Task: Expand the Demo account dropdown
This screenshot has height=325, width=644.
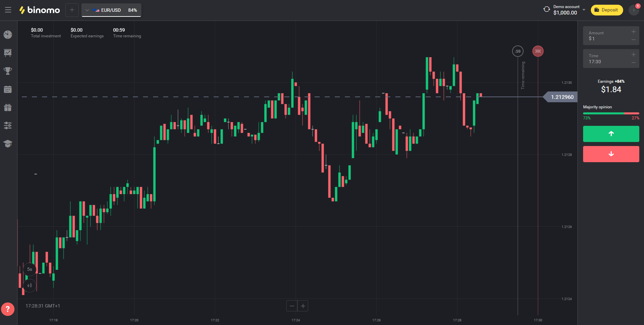Action: [x=584, y=10]
